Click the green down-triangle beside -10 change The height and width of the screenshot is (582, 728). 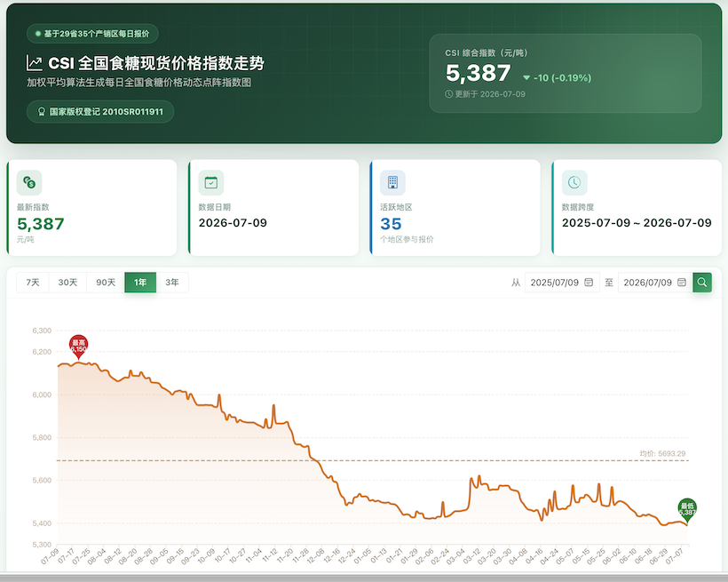click(x=526, y=77)
